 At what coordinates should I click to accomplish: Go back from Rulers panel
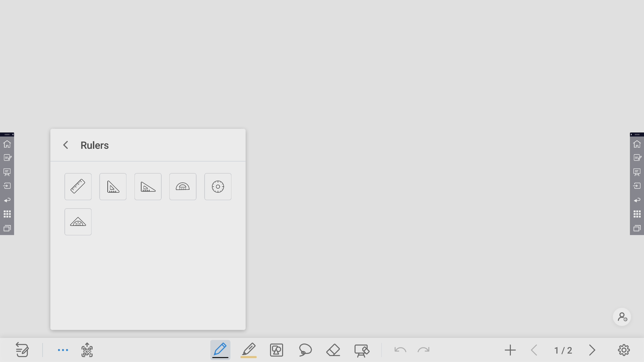click(x=66, y=145)
